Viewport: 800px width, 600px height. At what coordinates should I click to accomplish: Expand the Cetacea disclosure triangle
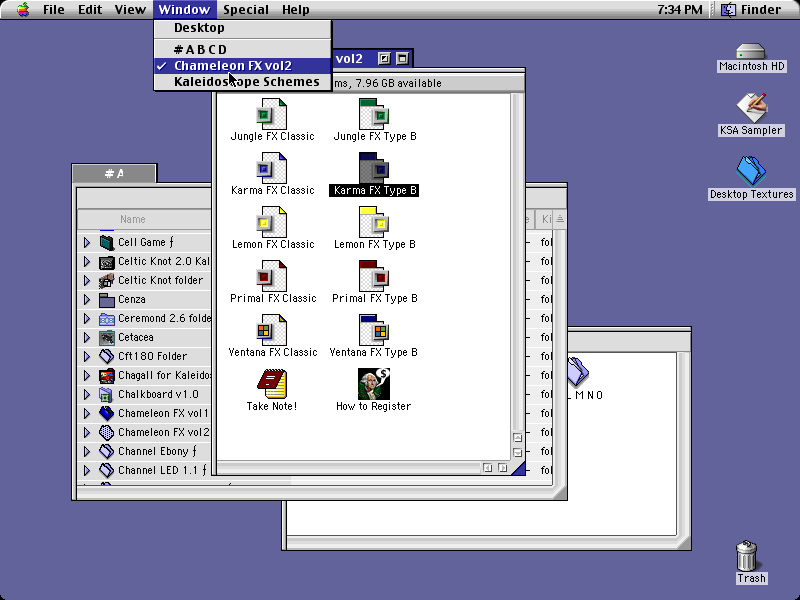click(x=87, y=338)
